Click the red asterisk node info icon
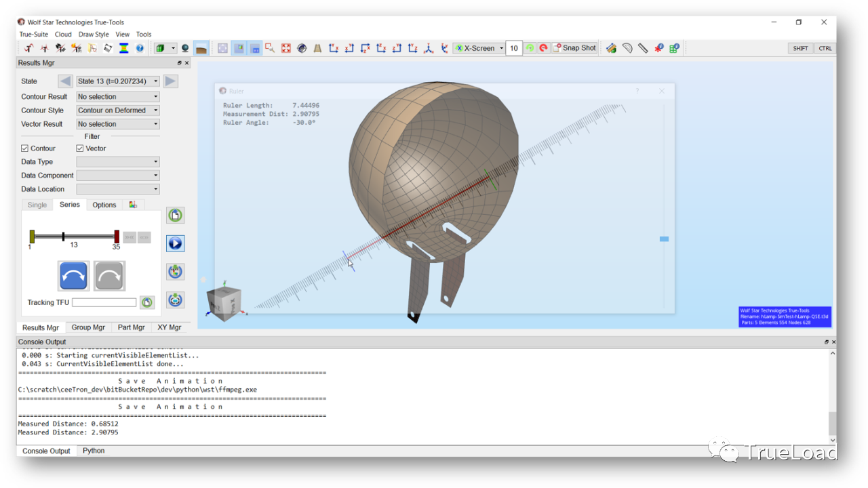 658,48
